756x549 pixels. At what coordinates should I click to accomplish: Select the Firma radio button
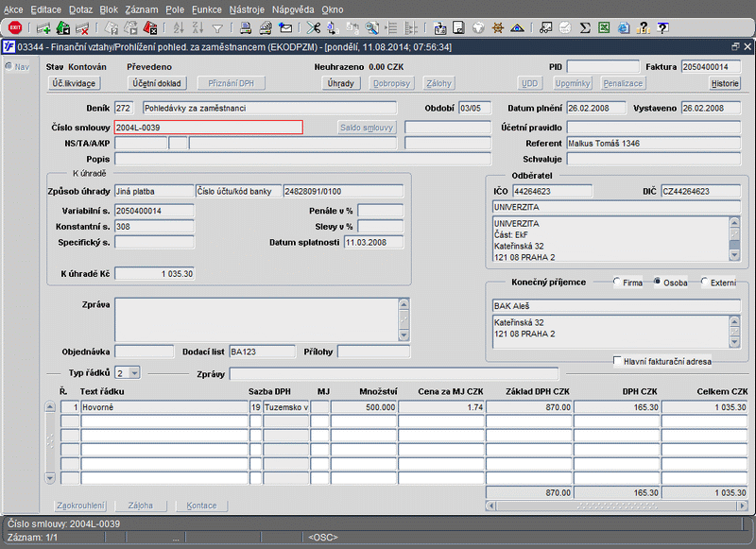click(x=618, y=283)
